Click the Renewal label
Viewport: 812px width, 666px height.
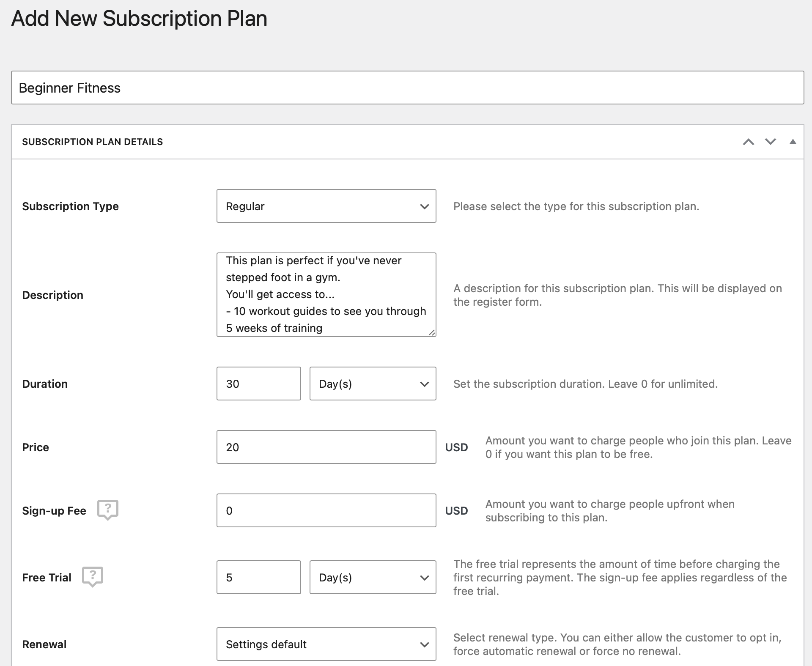pos(44,644)
